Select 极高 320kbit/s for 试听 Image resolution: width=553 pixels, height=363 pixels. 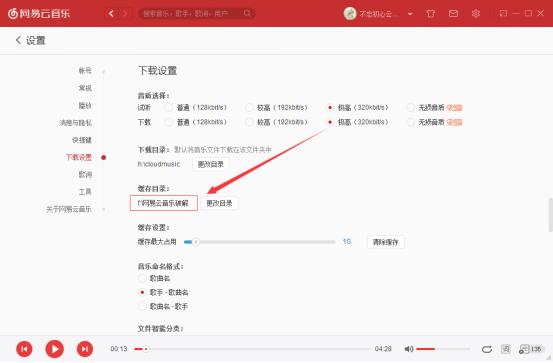coord(330,107)
